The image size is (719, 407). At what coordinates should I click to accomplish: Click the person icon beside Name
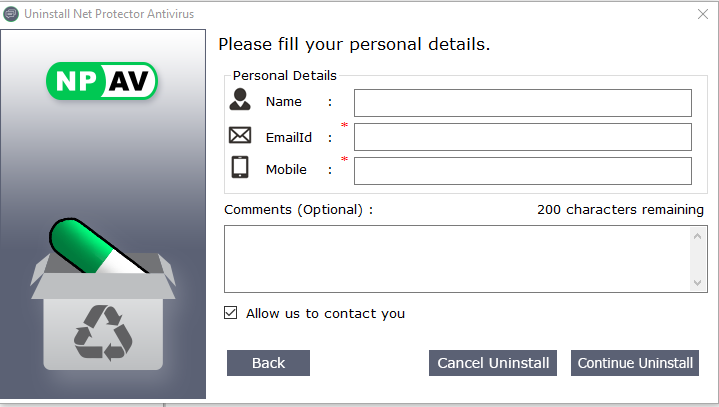(x=239, y=99)
